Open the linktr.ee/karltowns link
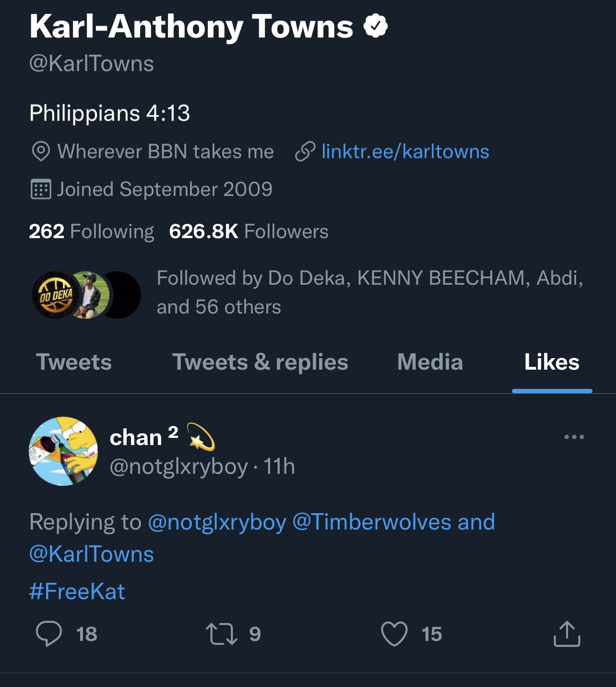The height and width of the screenshot is (687, 616). [404, 151]
